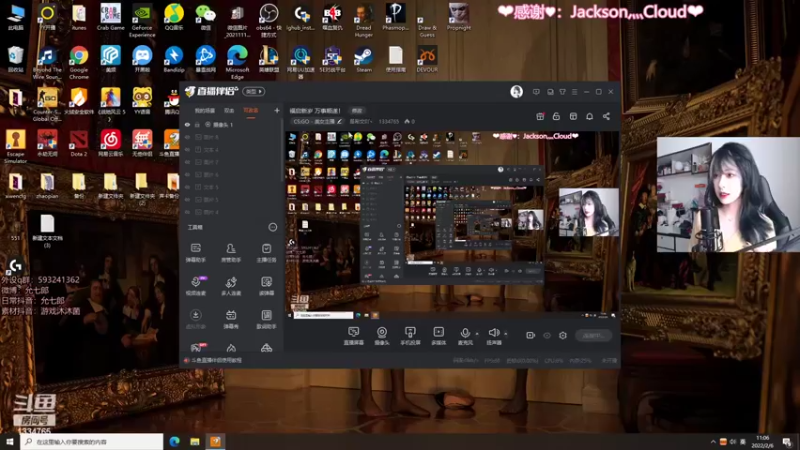Open the 读弹幕 tool

266,286
